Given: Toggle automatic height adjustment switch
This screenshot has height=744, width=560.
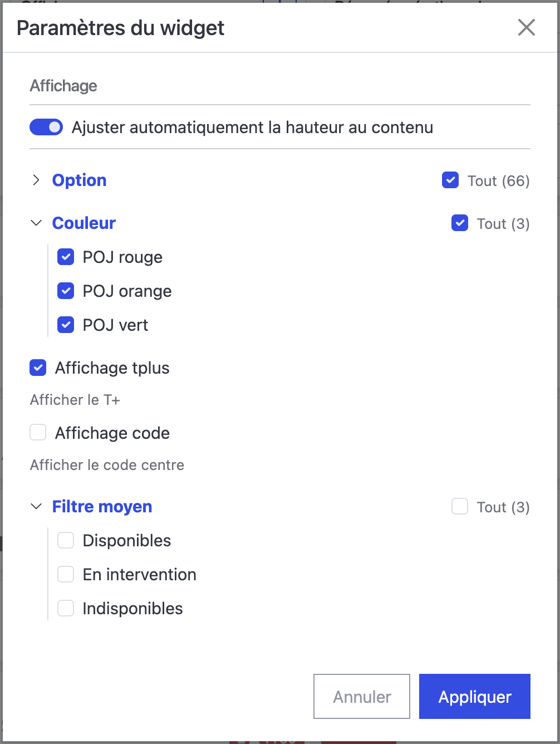Looking at the screenshot, I should pos(46,128).
